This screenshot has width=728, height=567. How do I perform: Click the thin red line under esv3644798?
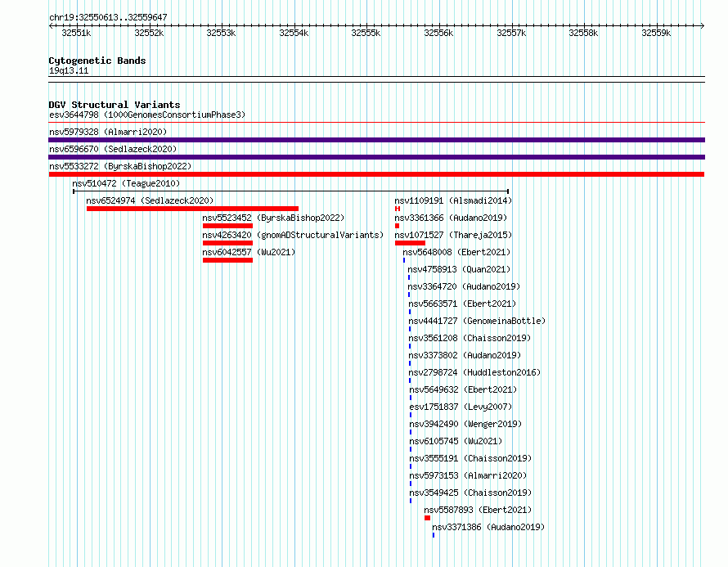tap(376, 123)
